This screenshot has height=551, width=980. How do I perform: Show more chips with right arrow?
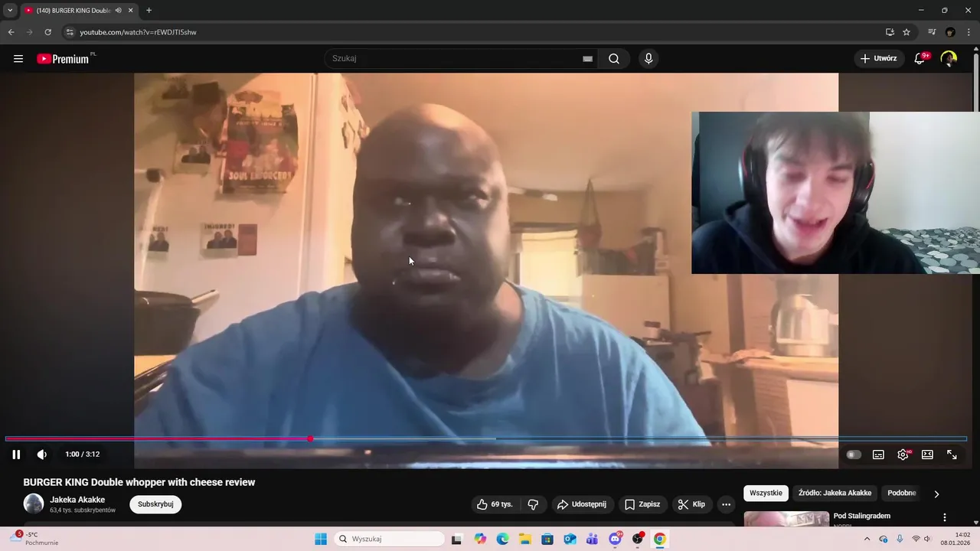tap(936, 494)
